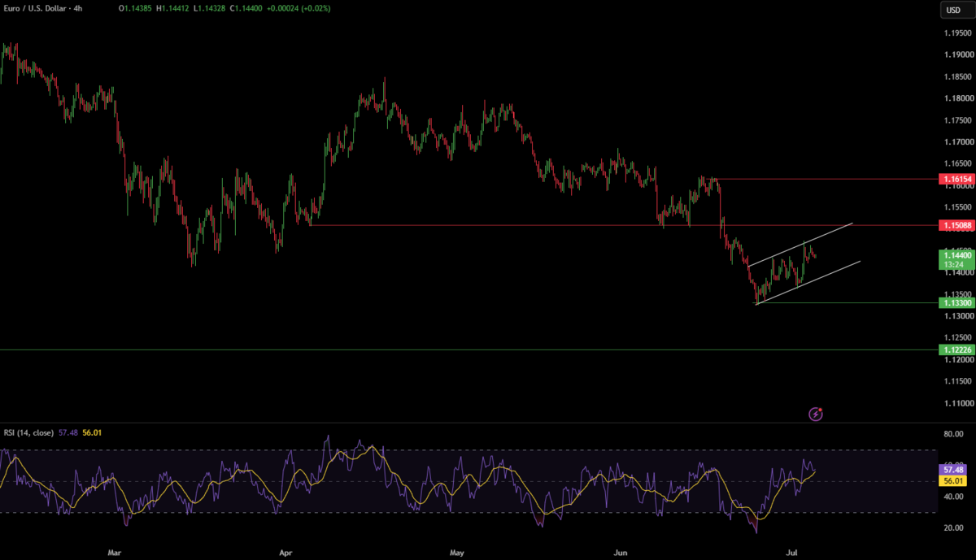
Task: Click the purple lightning bolt replay icon
Action: [816, 415]
